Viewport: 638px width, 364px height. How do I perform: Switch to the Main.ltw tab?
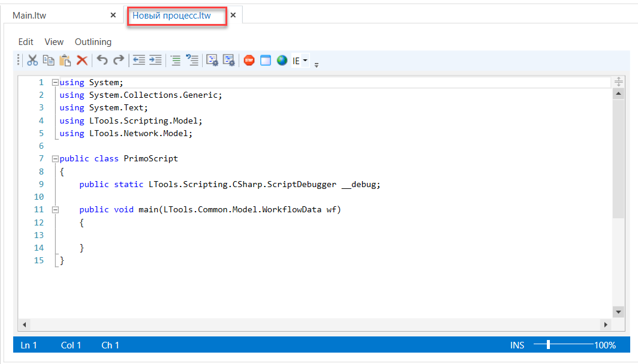click(x=29, y=16)
